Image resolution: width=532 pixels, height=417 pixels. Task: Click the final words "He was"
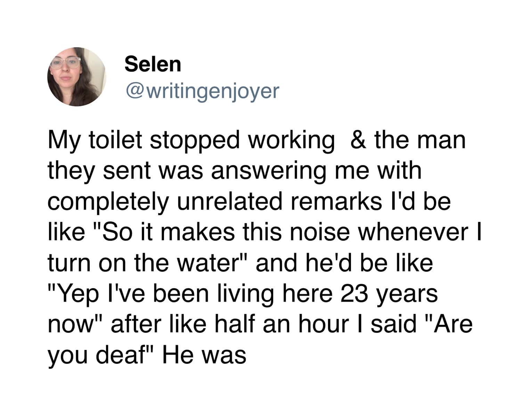pyautogui.click(x=204, y=355)
